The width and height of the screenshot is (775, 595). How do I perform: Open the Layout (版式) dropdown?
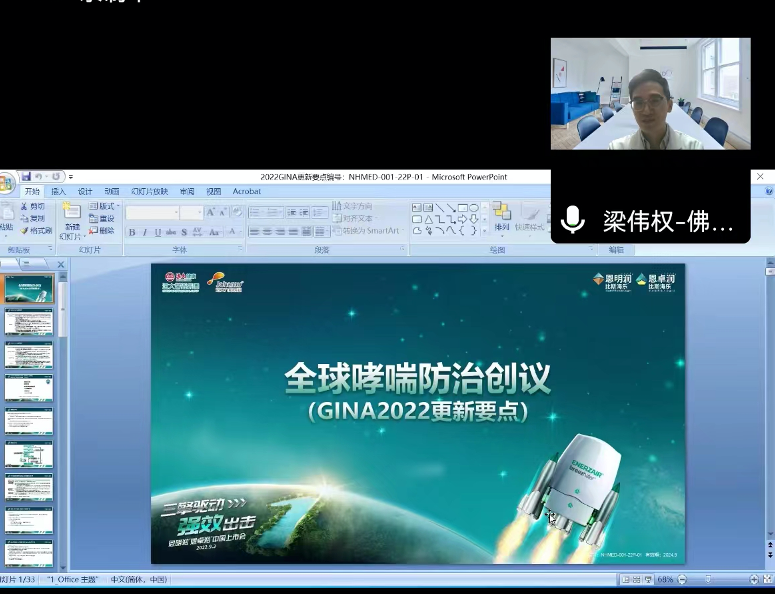(103, 206)
